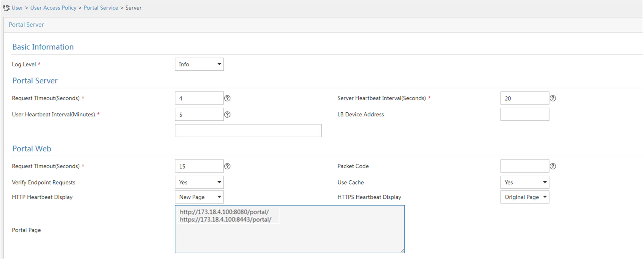Open Verify Endpoint Requests dropdown
Screen dimensions: 644x260
tap(199, 182)
